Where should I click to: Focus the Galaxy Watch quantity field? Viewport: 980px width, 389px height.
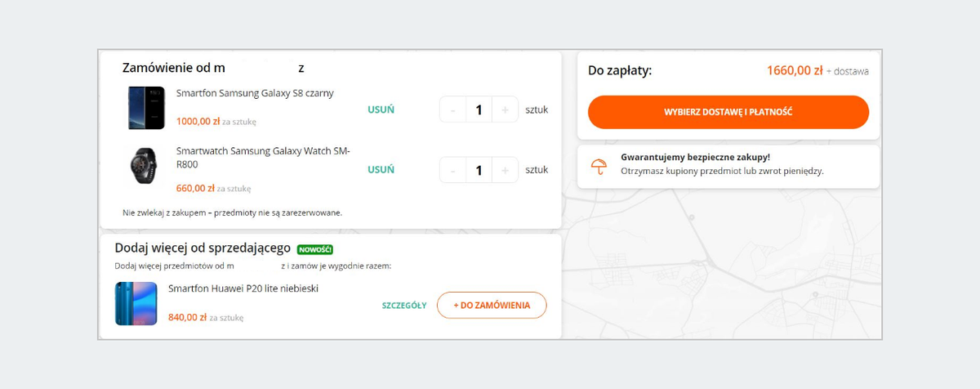pyautogui.click(x=479, y=170)
